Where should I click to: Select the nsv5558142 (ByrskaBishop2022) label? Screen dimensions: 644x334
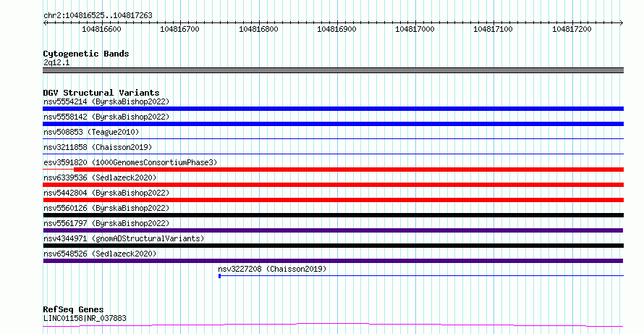[x=106, y=117]
